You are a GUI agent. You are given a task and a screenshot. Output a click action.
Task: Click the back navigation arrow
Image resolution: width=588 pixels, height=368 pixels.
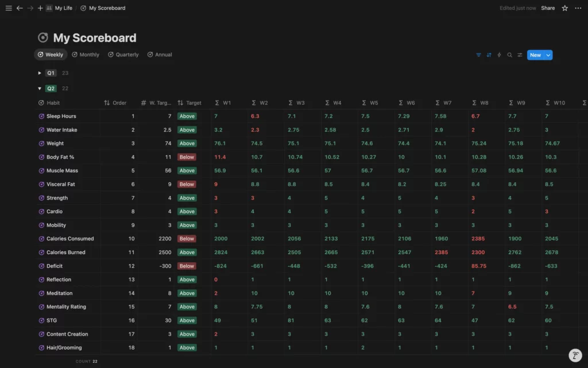pos(20,8)
